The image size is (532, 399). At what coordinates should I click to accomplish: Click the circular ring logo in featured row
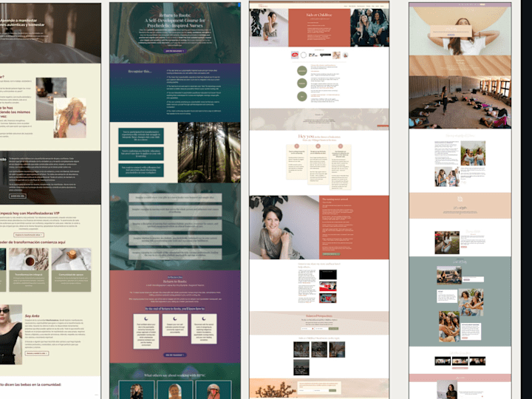point(304,55)
